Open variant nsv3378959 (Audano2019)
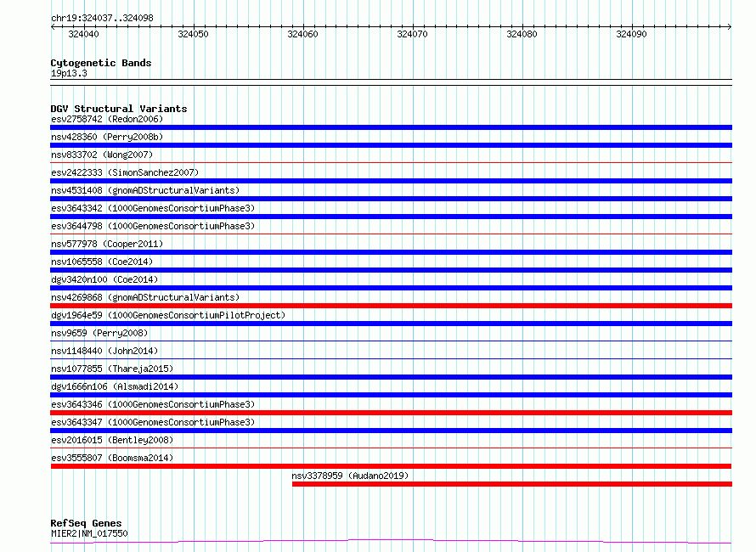The height and width of the screenshot is (552, 756). (350, 476)
